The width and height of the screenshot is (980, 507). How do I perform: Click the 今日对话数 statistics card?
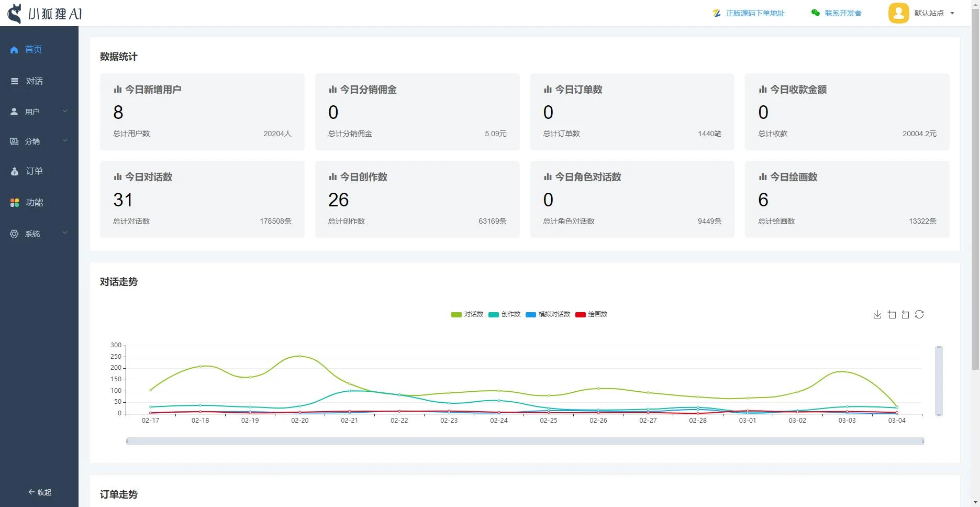pos(202,199)
